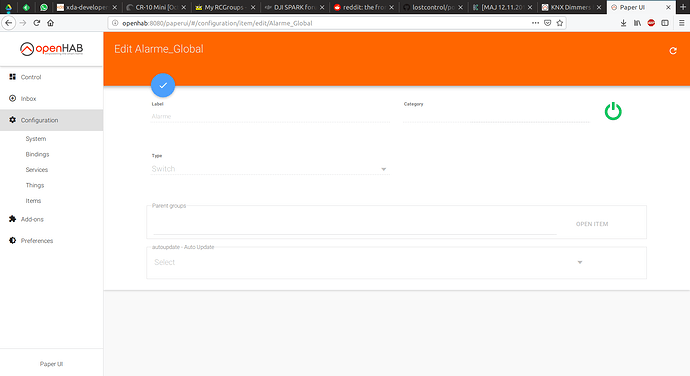This screenshot has width=690, height=376.
Task: Click the OPEN ITEM button
Action: pyautogui.click(x=592, y=224)
